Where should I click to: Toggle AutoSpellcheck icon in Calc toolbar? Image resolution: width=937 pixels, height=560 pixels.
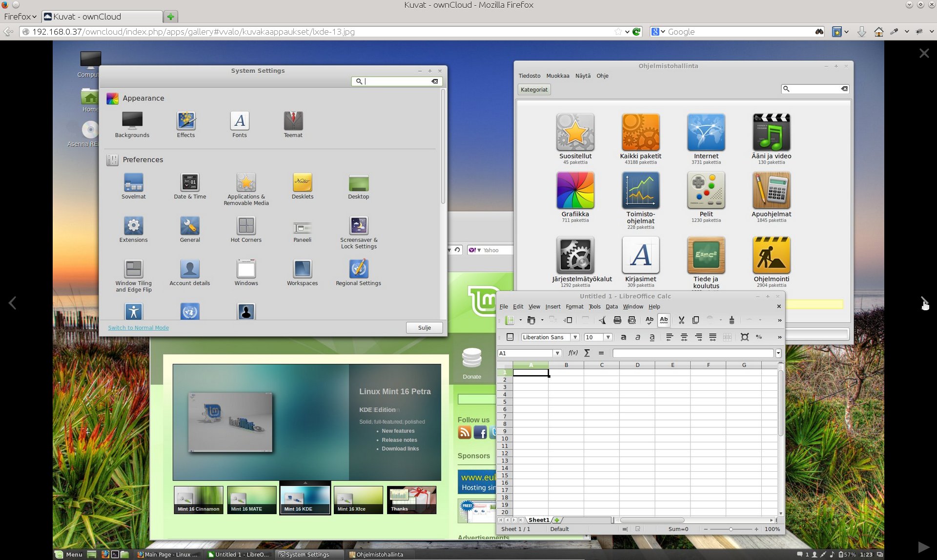pos(664,320)
